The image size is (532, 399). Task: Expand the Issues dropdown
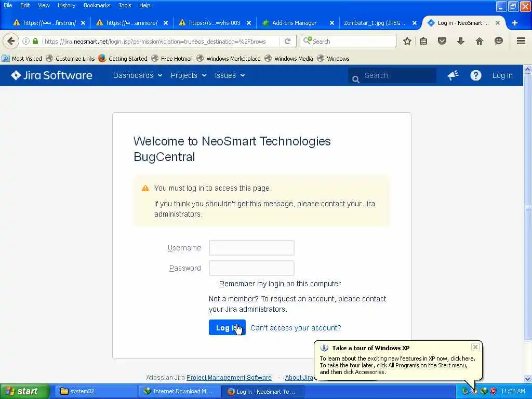[x=230, y=75]
